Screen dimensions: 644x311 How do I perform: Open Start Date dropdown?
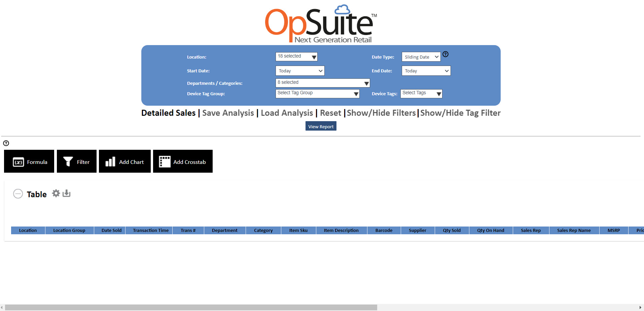(300, 71)
